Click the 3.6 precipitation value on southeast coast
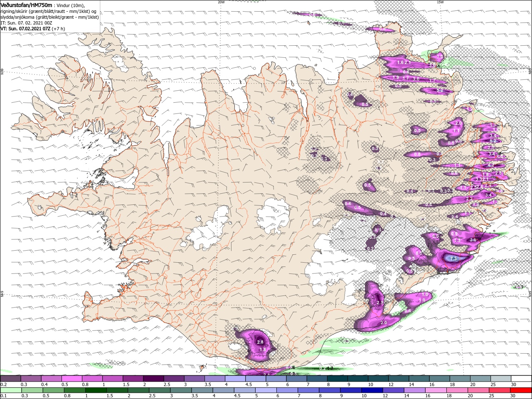 [x=473, y=240]
